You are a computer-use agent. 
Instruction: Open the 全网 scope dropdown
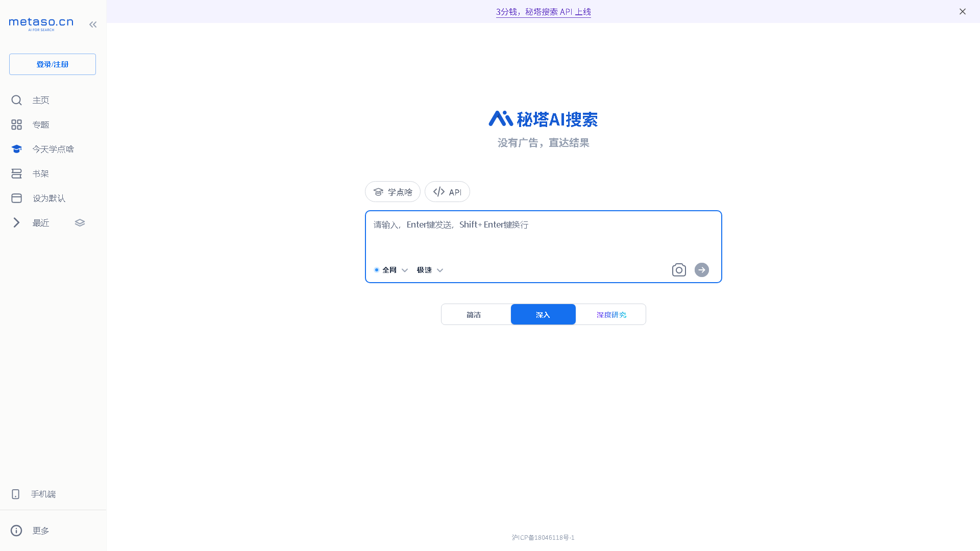pyautogui.click(x=391, y=270)
